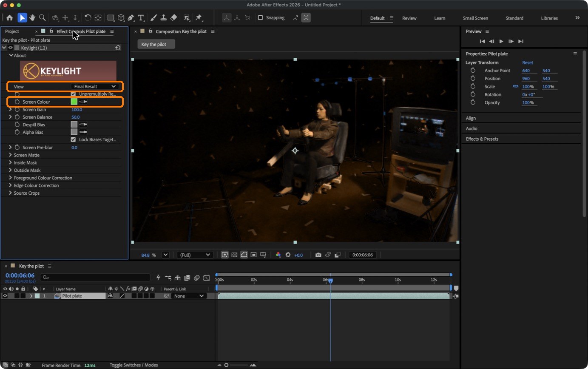The width and height of the screenshot is (588, 369).
Task: Click the Screen Colour eyedropper
Action: click(84, 102)
